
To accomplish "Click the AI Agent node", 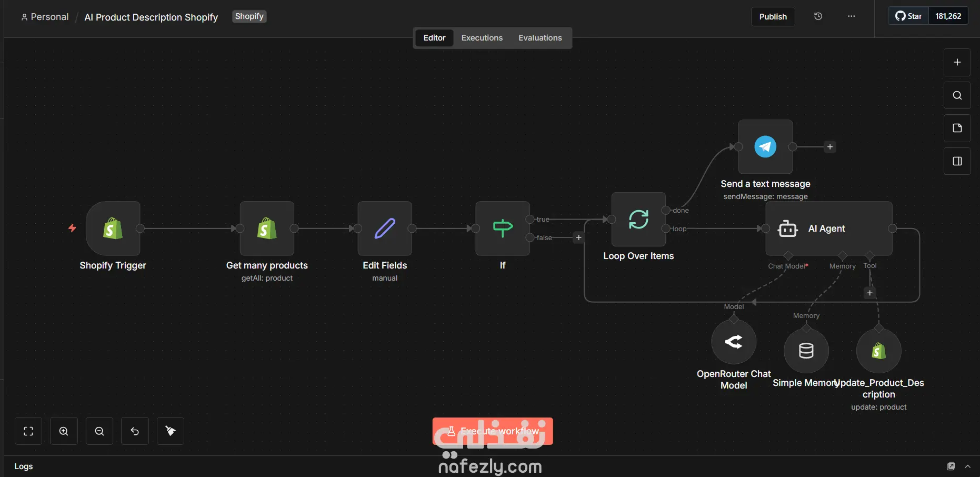I will [829, 228].
